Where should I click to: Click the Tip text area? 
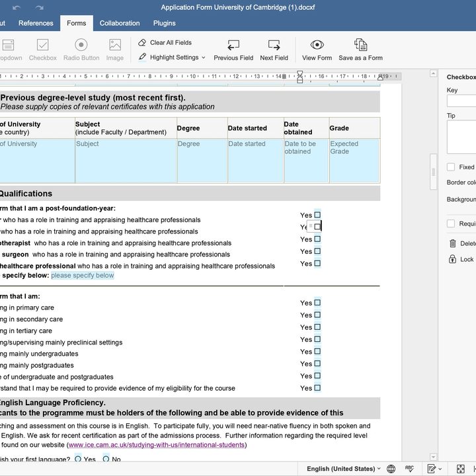[461, 137]
